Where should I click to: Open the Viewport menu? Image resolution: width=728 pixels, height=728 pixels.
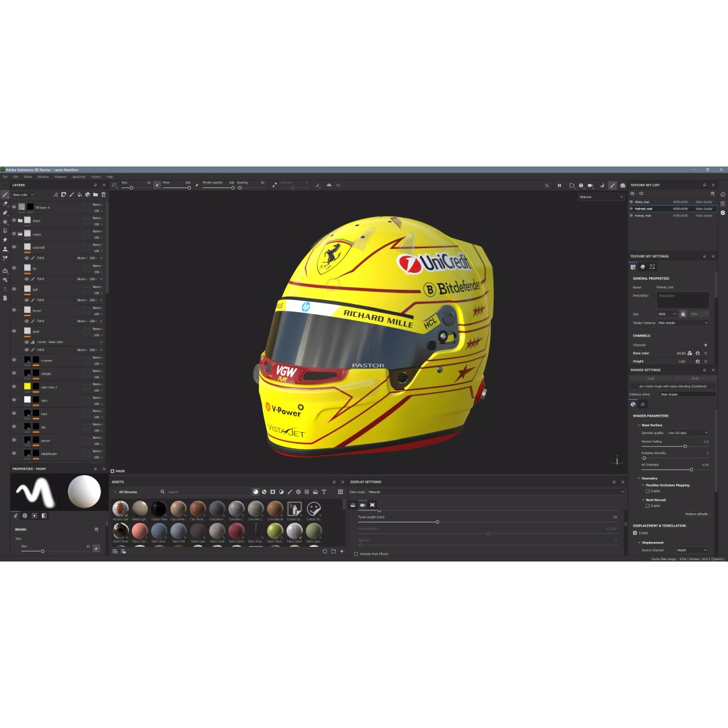61,177
